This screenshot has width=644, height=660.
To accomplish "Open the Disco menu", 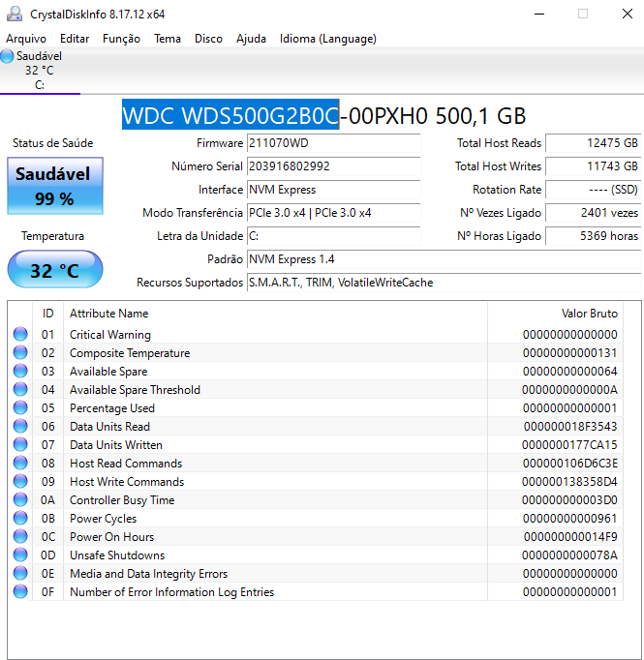I will pos(208,39).
